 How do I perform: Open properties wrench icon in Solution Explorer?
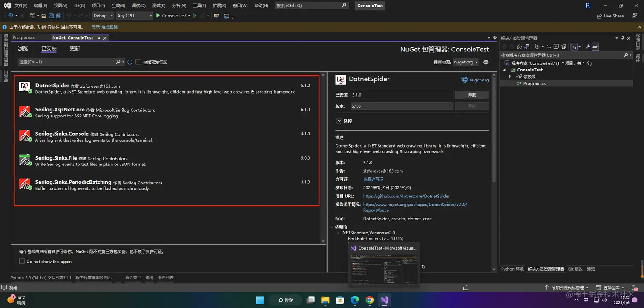coord(588,47)
